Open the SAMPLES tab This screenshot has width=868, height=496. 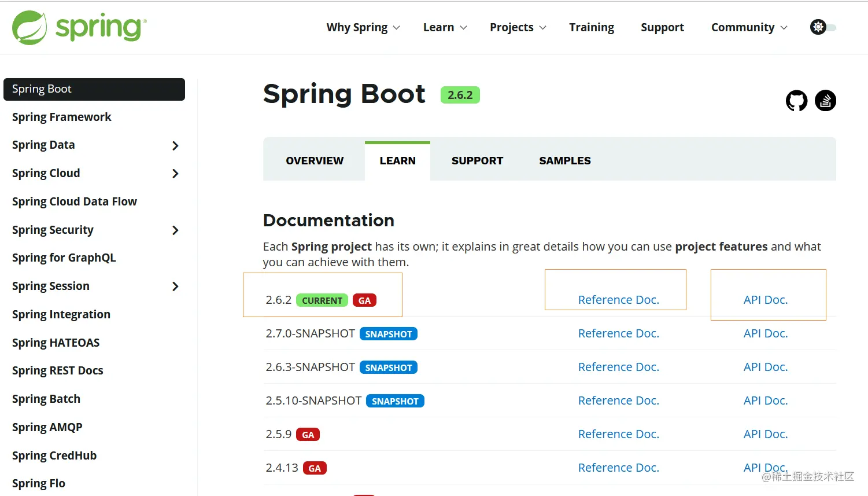[x=565, y=161]
